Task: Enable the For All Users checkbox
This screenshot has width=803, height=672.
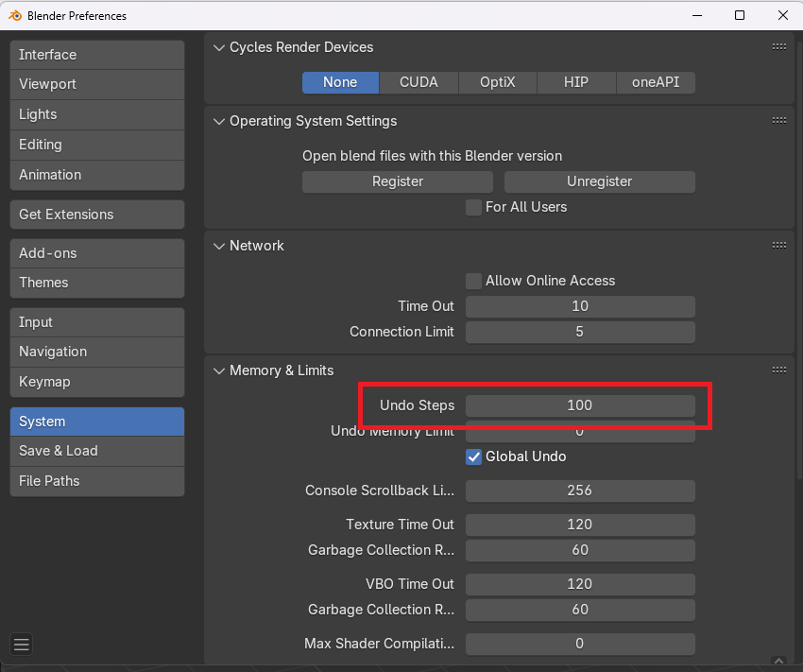Action: (473, 207)
